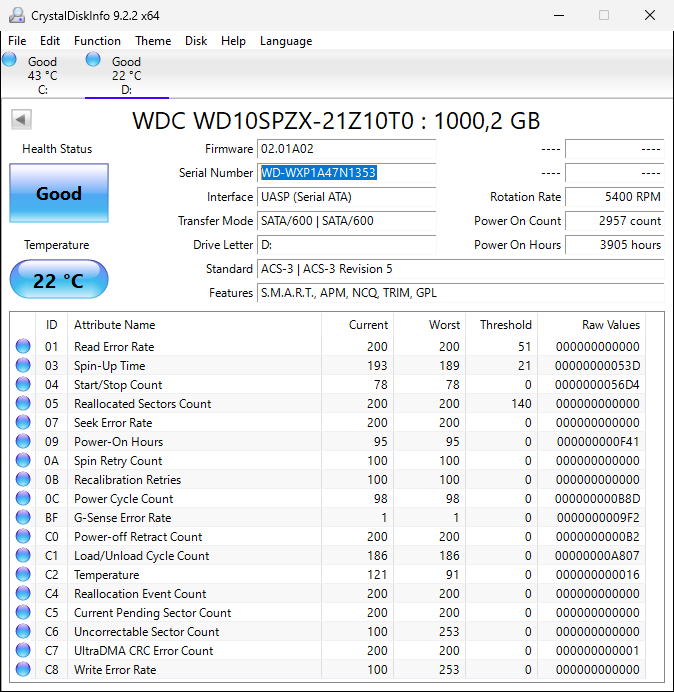Click status orb for Temperature attribute row

tap(23, 574)
